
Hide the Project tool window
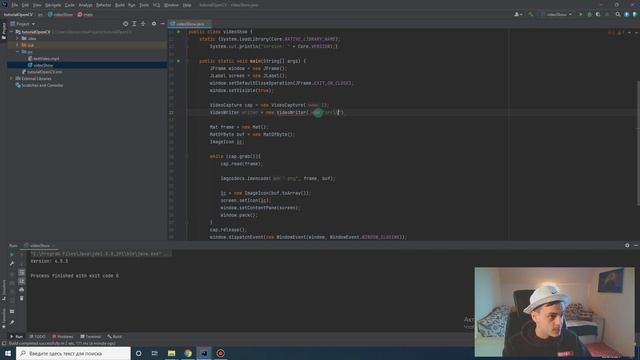click(x=162, y=24)
